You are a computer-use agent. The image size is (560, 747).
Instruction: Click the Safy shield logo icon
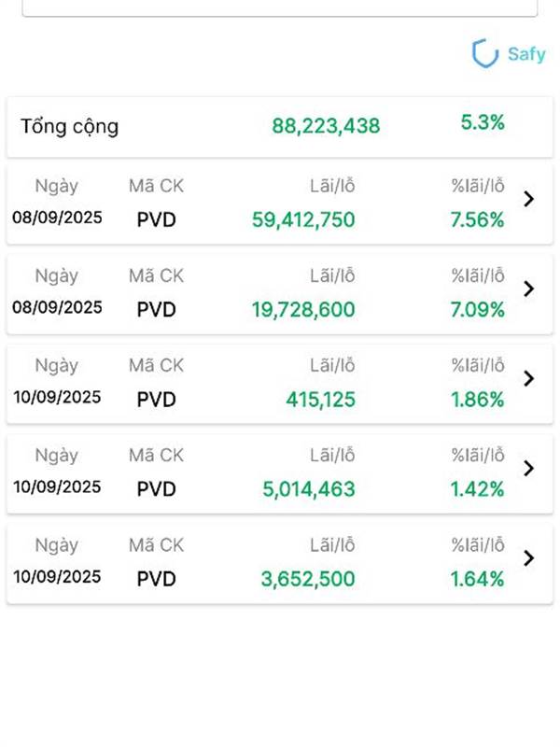tap(484, 53)
